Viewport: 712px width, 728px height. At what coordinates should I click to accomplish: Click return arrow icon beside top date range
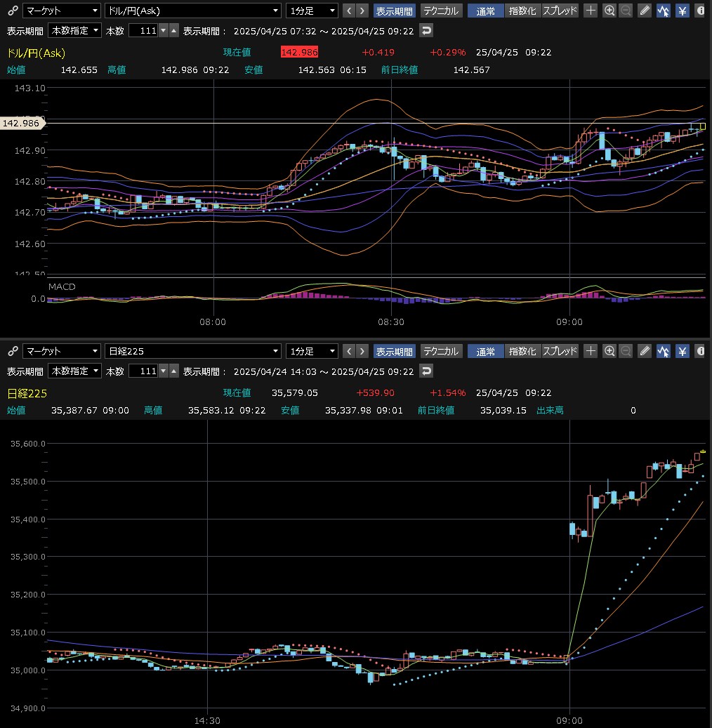426,31
